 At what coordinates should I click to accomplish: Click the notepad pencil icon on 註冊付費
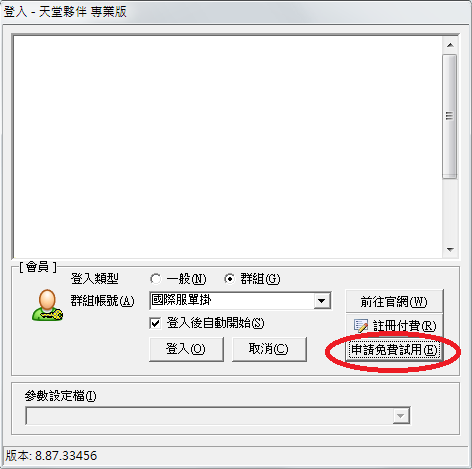[361, 326]
